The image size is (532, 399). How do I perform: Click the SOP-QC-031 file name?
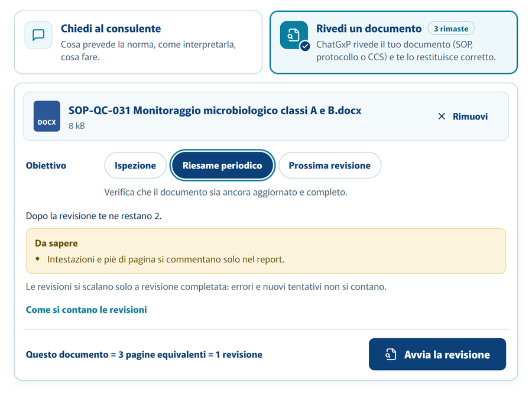pos(215,111)
